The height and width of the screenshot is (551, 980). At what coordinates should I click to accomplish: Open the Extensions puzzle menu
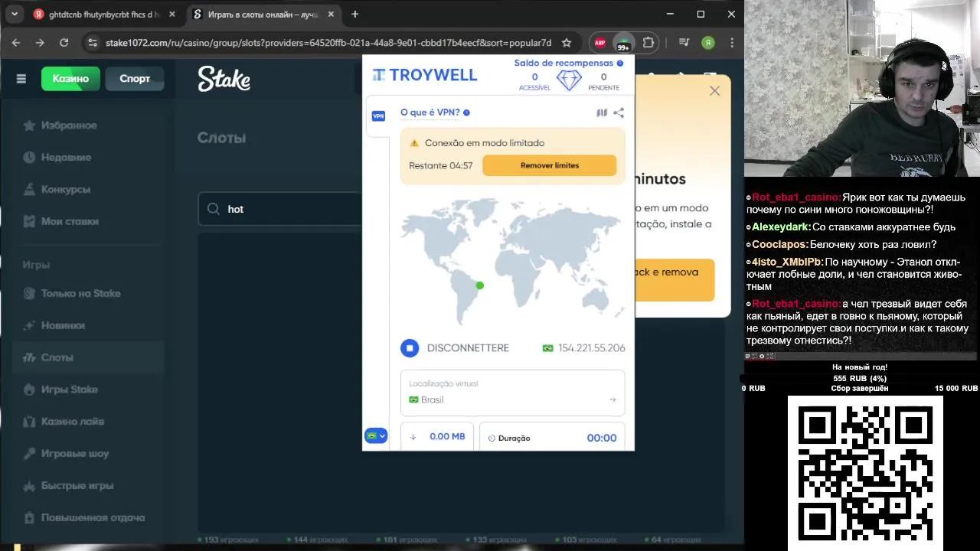point(648,43)
